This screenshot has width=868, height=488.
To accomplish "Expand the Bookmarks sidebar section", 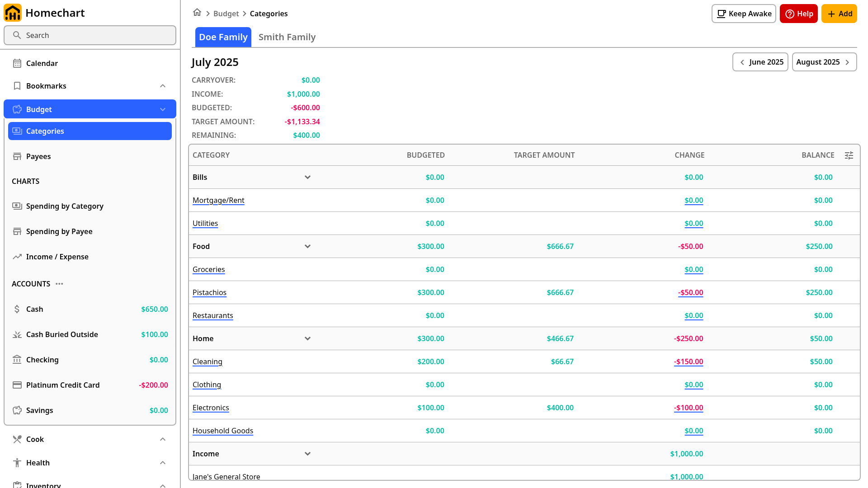I will (x=163, y=86).
